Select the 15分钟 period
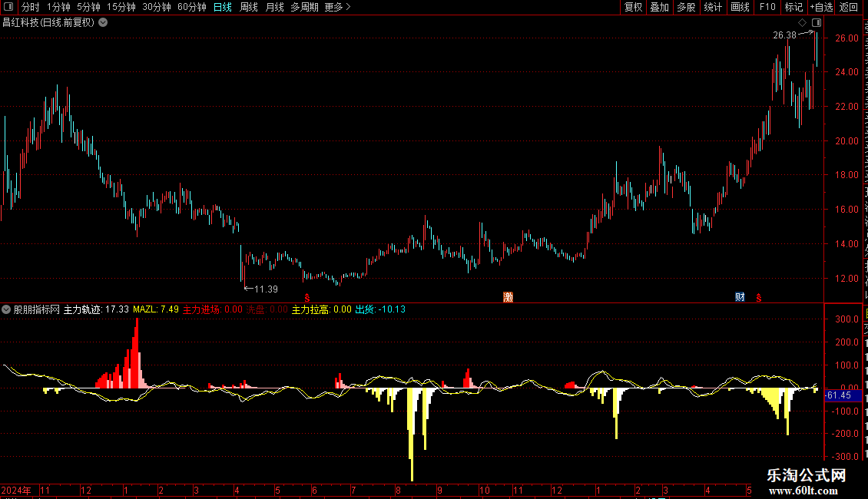868x499 pixels. pos(121,7)
